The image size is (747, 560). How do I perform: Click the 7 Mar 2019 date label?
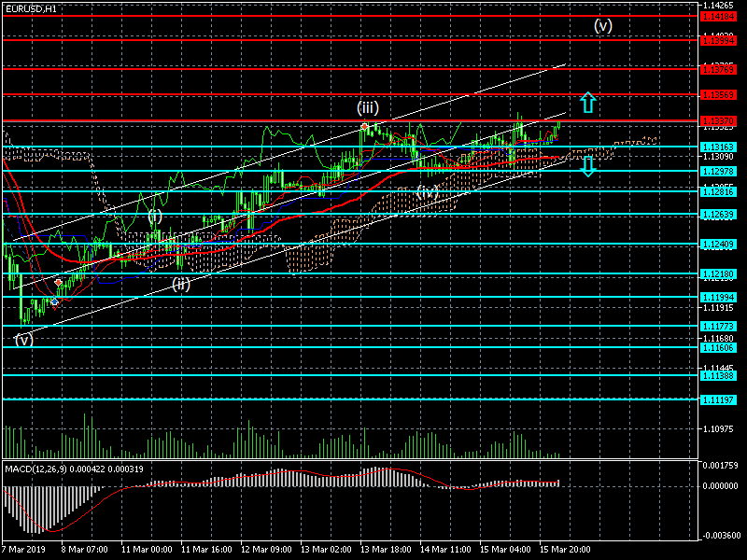pos(23,551)
